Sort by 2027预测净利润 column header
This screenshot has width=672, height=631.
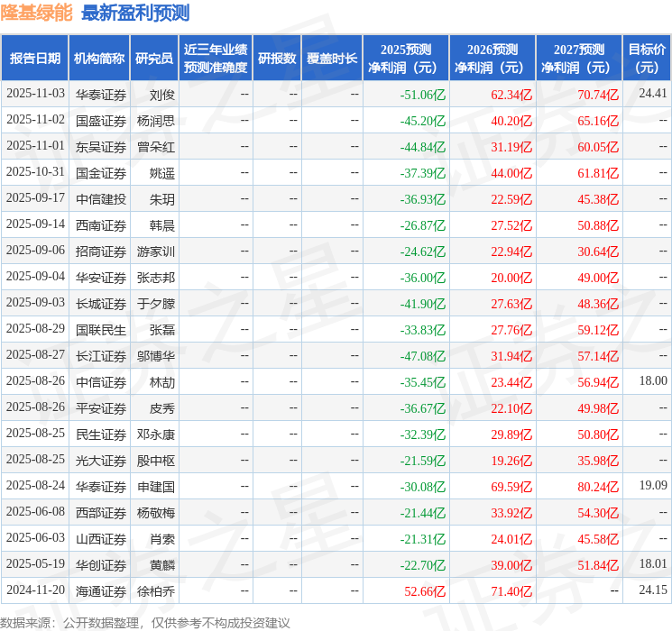click(578, 58)
